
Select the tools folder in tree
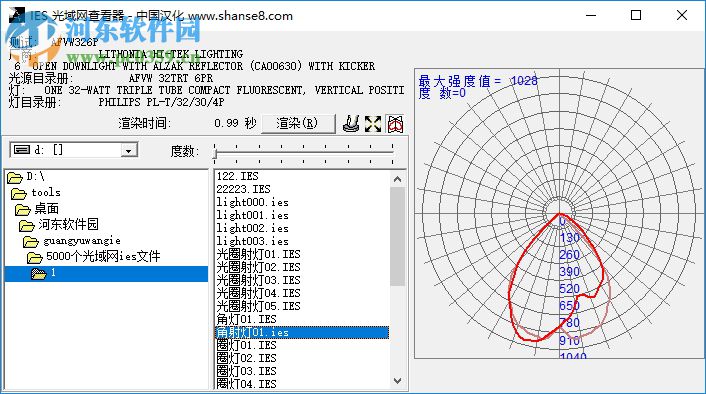pos(36,193)
